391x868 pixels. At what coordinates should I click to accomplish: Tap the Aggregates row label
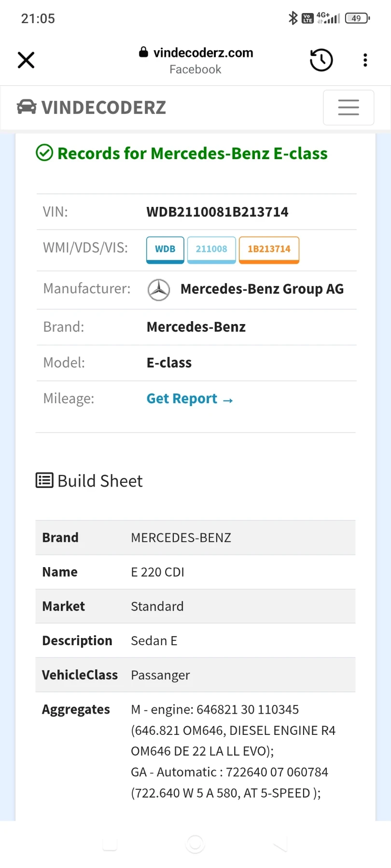pyautogui.click(x=76, y=709)
